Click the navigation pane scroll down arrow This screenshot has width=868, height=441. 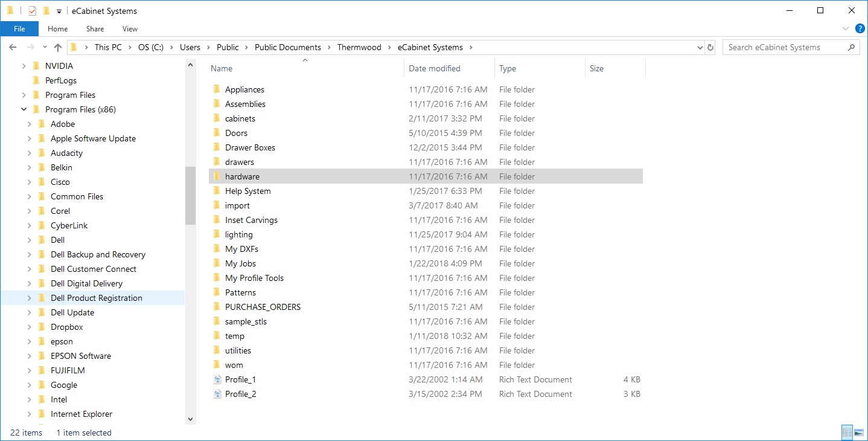tap(190, 419)
